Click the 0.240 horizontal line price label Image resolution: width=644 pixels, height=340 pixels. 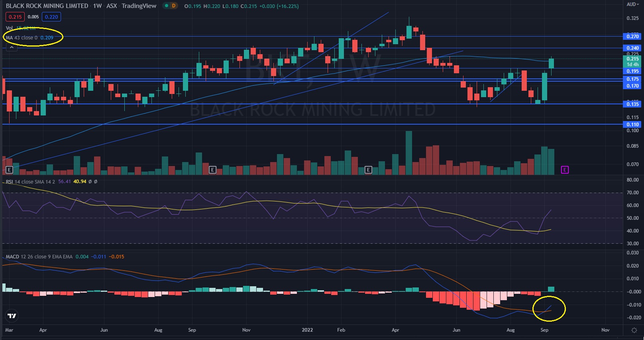(632, 48)
